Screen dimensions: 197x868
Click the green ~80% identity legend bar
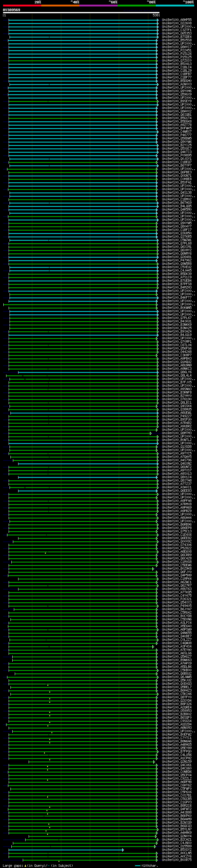pos(137,6)
